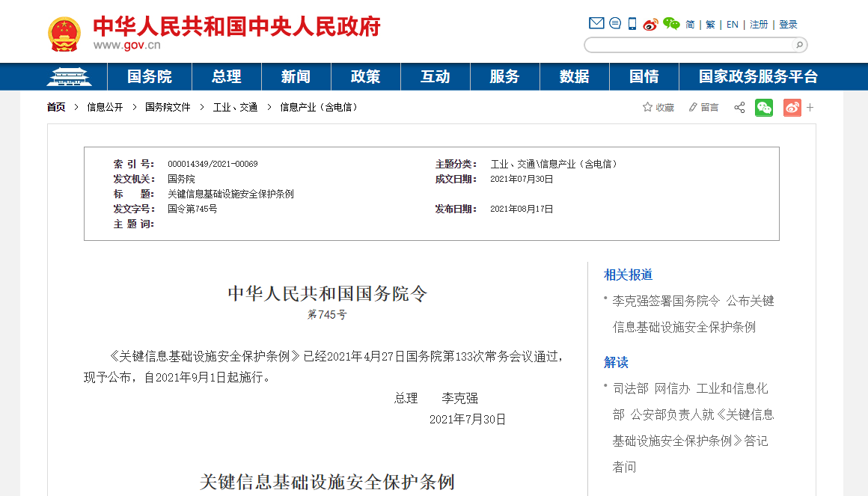Click the Weibo icon in top header
This screenshot has height=496, width=868.
click(650, 24)
